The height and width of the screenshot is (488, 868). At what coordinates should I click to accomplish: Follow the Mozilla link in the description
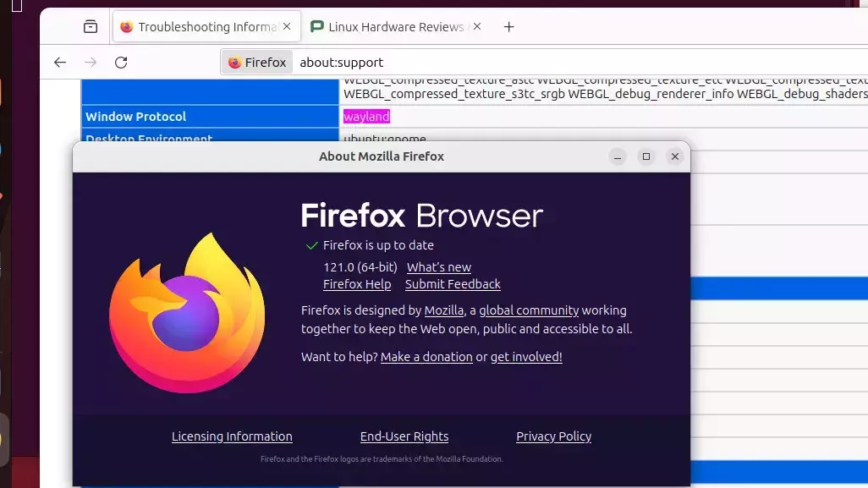pyautogui.click(x=444, y=310)
